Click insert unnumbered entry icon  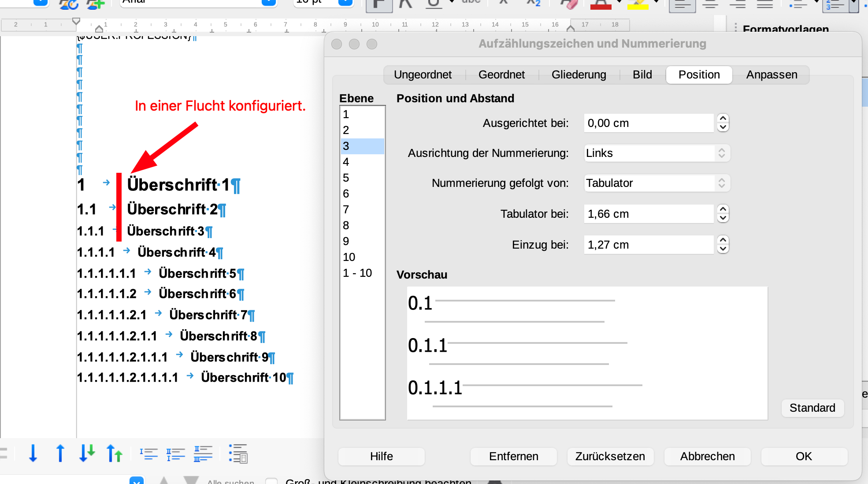(149, 454)
